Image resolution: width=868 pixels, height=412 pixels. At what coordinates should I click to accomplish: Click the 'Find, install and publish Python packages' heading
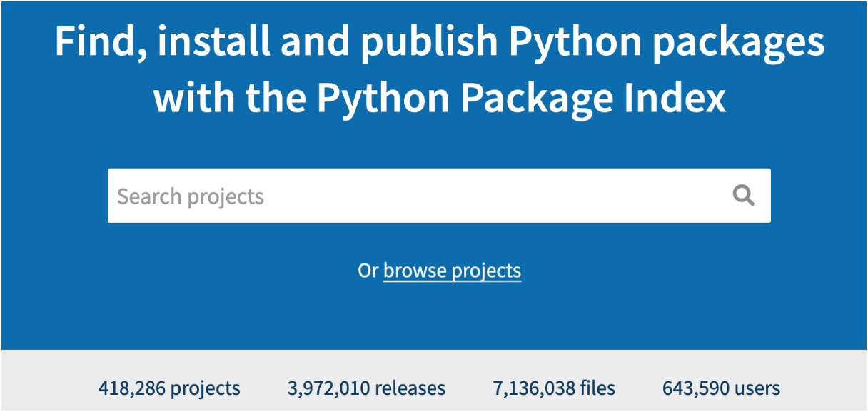pos(440,44)
